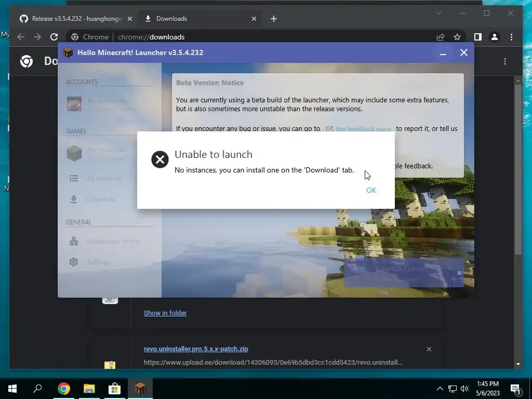Show hidden system tray icons

440,389
